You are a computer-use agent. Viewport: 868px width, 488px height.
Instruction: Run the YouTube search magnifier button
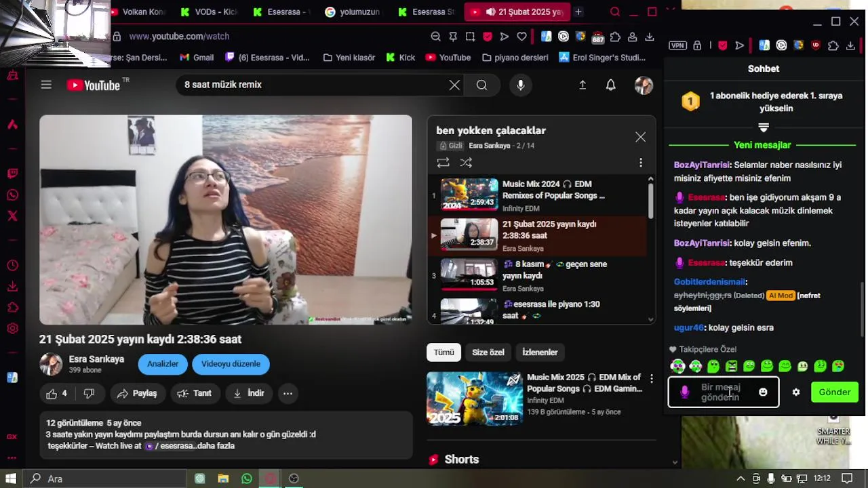point(481,85)
